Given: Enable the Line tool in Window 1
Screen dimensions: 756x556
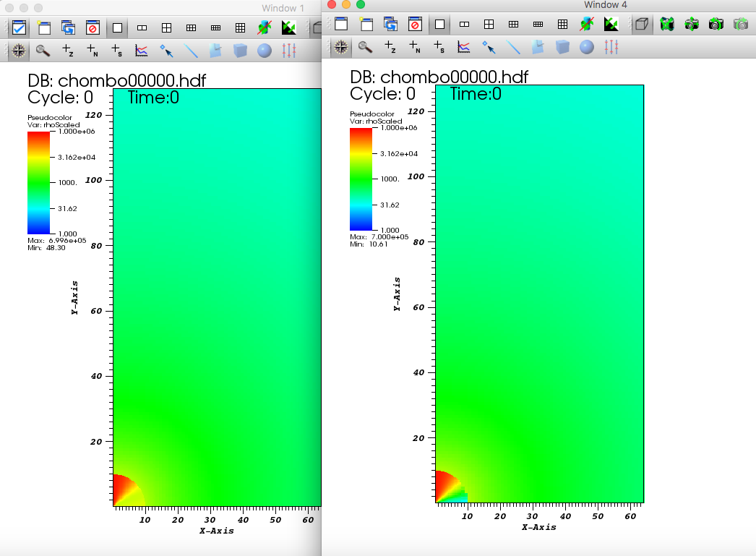Looking at the screenshot, I should click(191, 50).
